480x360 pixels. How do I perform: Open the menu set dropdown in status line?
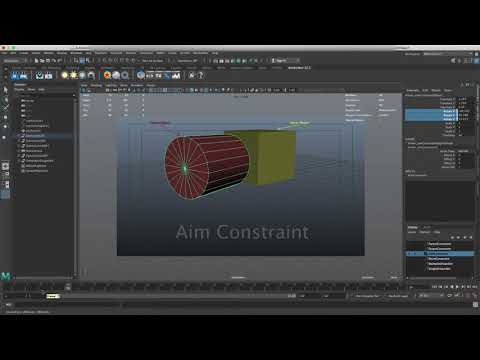point(14,61)
